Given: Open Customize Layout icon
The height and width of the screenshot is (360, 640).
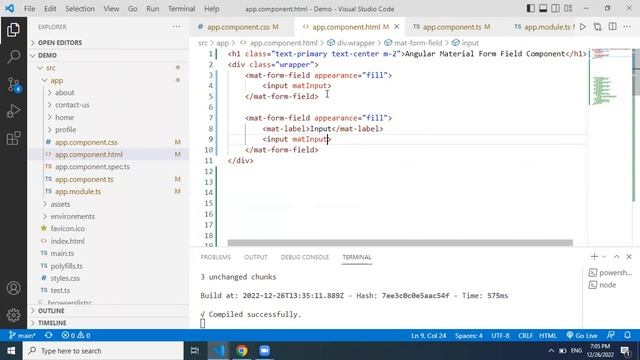Looking at the screenshot, I should (568, 9).
